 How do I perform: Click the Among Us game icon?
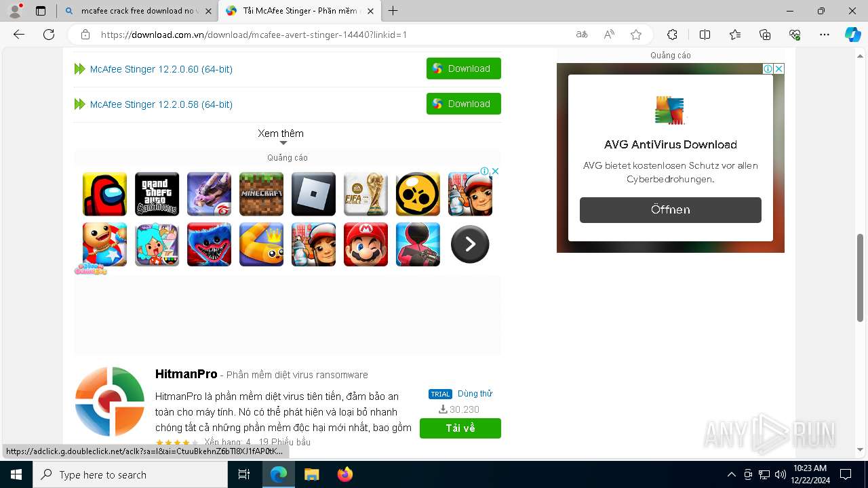click(104, 194)
